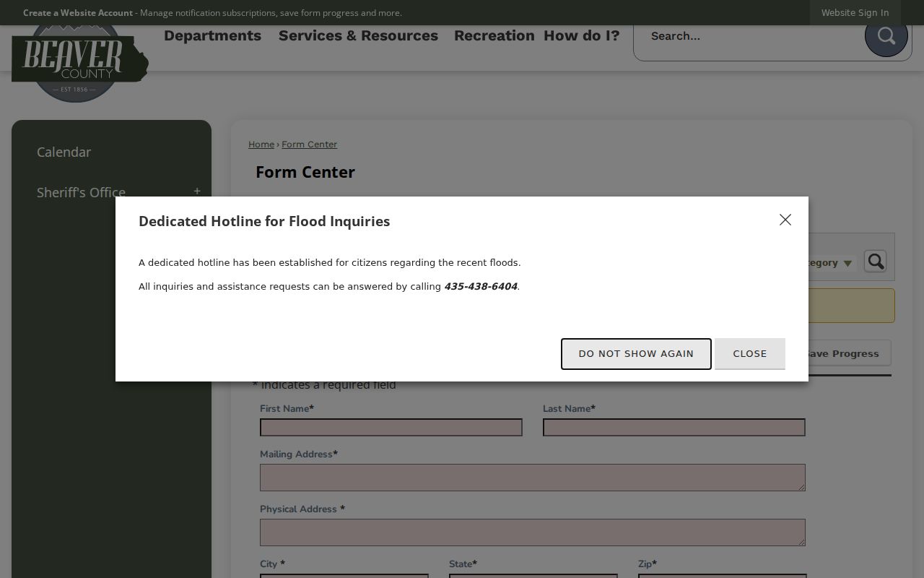Click Calendar in the sidebar
This screenshot has height=578, width=924.
[x=64, y=152]
